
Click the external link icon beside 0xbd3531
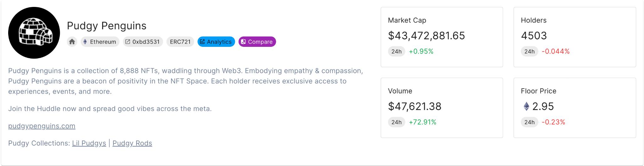click(x=128, y=42)
